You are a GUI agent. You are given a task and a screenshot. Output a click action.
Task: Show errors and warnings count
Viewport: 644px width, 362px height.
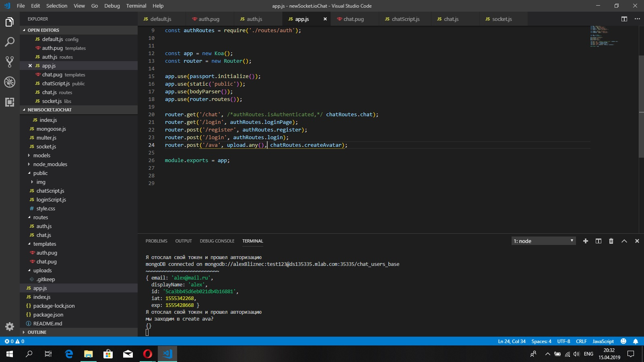click(x=14, y=341)
